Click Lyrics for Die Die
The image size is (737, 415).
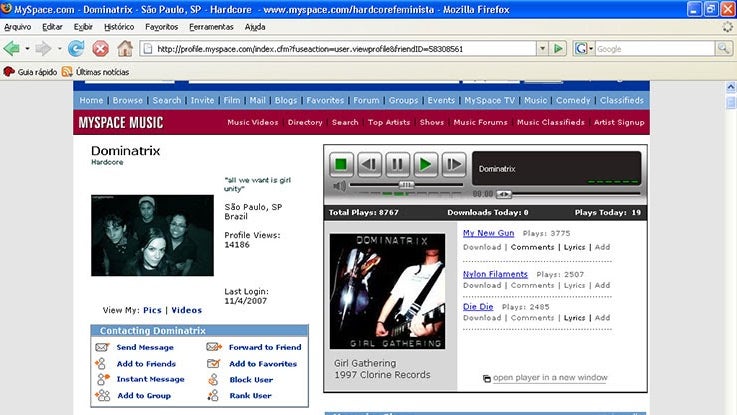click(x=574, y=318)
